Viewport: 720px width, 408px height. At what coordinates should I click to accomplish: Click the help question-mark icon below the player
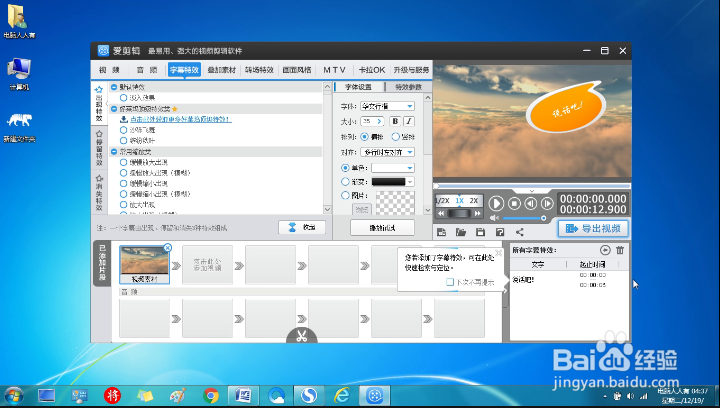click(500, 232)
